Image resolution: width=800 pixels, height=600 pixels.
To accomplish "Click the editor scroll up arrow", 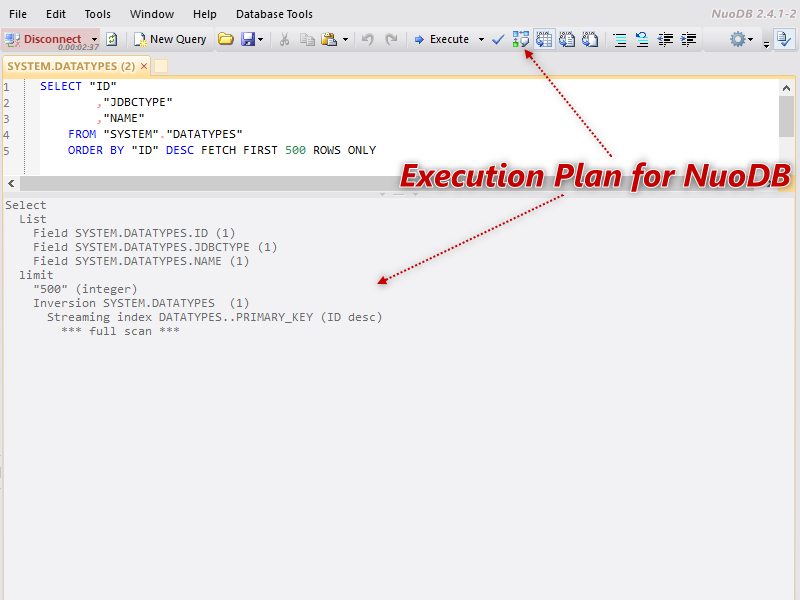I will click(x=786, y=88).
